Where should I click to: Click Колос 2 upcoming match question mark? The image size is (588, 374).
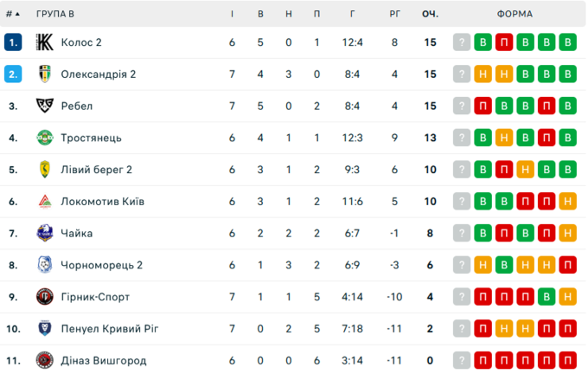463,42
